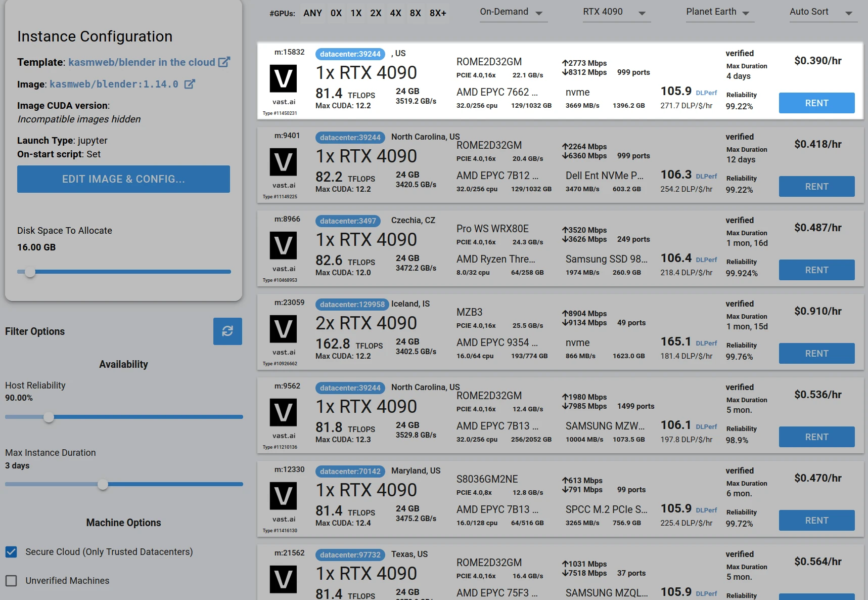Select 4X in the GPU count filter
This screenshot has height=600, width=868.
coord(395,13)
